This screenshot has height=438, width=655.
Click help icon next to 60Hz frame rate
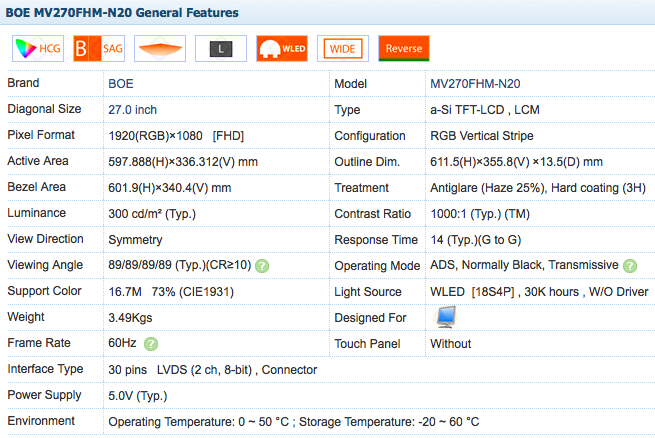pyautogui.click(x=151, y=344)
